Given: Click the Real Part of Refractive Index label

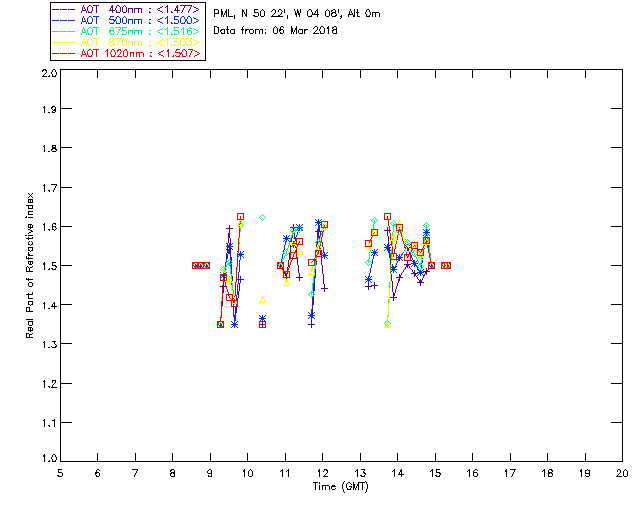Looking at the screenshot, I should (29, 265).
